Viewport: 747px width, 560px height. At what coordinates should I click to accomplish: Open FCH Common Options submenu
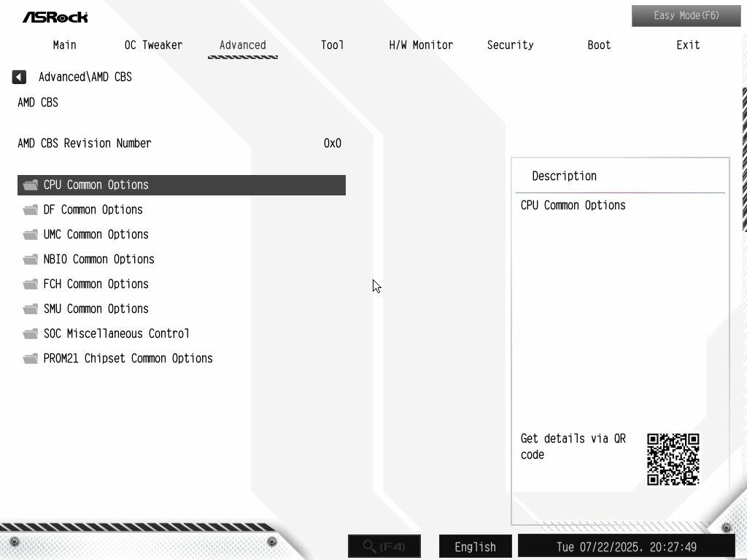coord(182,284)
